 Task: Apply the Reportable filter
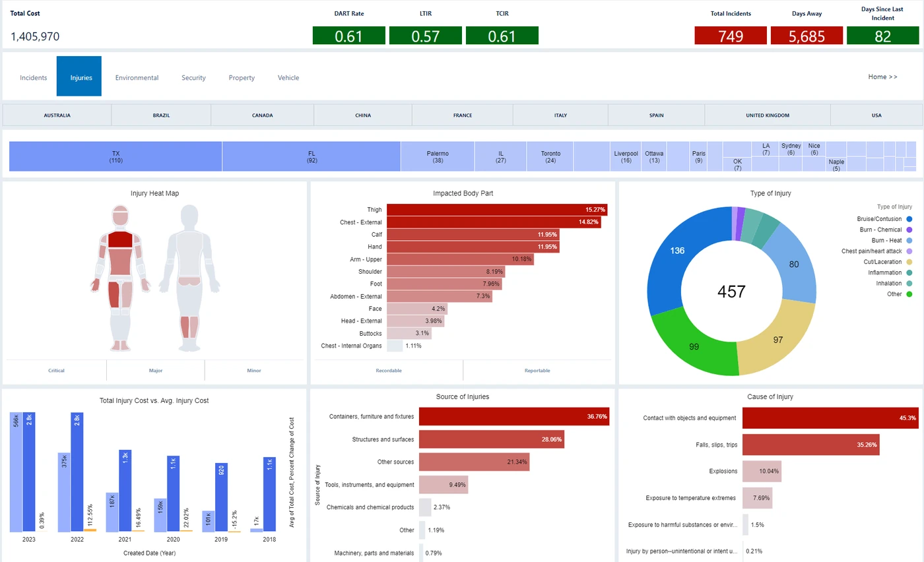[x=537, y=370]
